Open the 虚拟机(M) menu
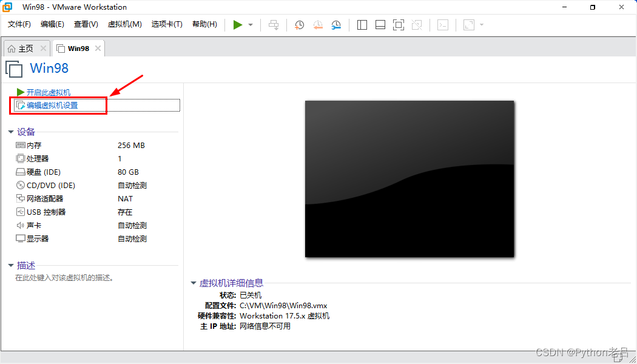 125,24
